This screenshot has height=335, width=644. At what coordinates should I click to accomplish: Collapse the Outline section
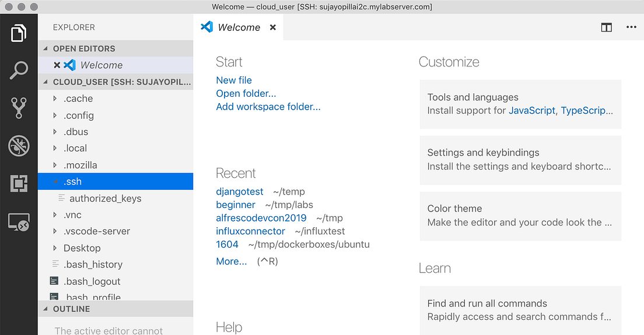coord(45,309)
